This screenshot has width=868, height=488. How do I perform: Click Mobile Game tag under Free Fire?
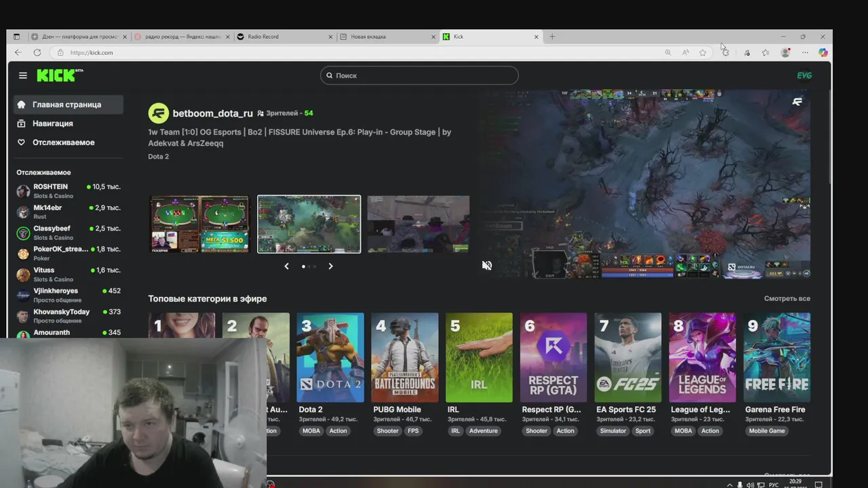(x=767, y=431)
